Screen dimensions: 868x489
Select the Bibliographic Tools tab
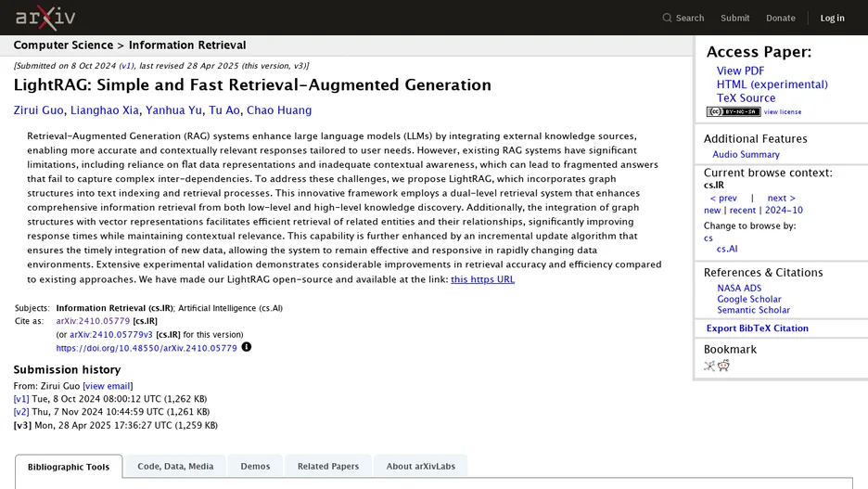pos(69,467)
